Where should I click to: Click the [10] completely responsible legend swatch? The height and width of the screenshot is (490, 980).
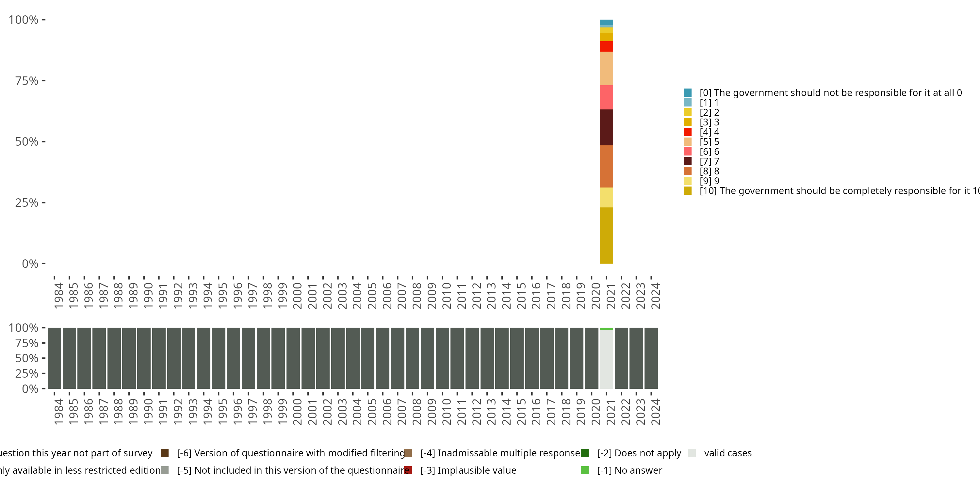click(x=687, y=190)
